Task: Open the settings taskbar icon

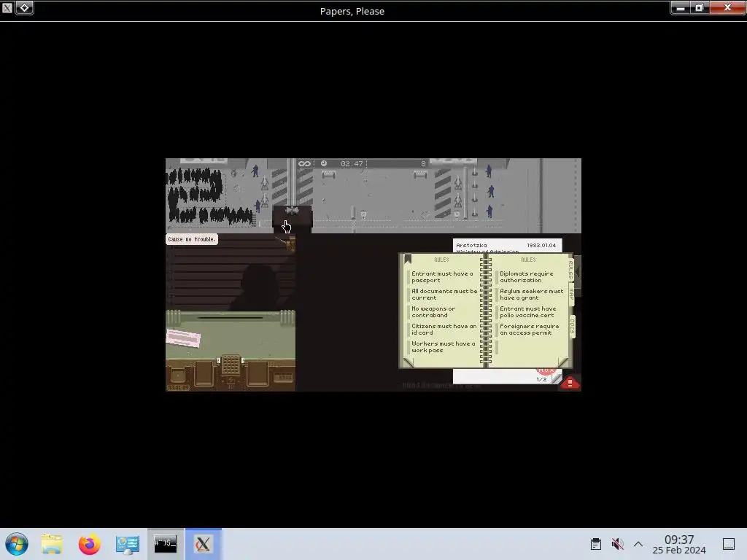Action: [x=128, y=544]
